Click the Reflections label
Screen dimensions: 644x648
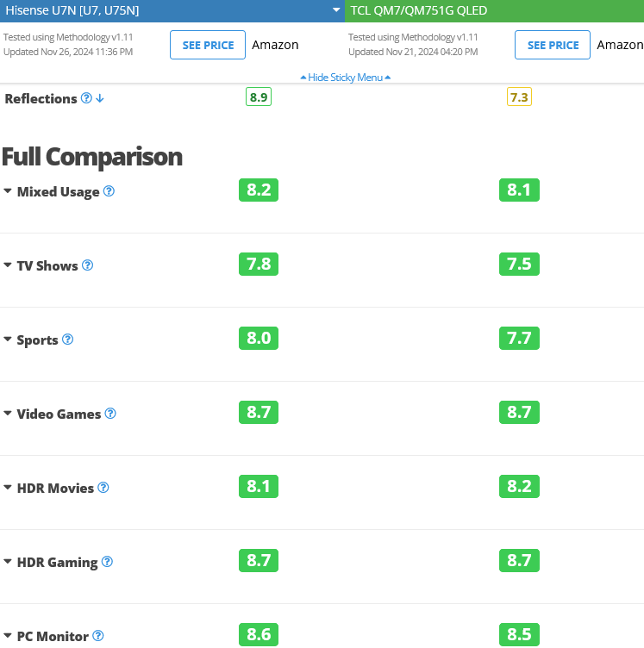41,99
